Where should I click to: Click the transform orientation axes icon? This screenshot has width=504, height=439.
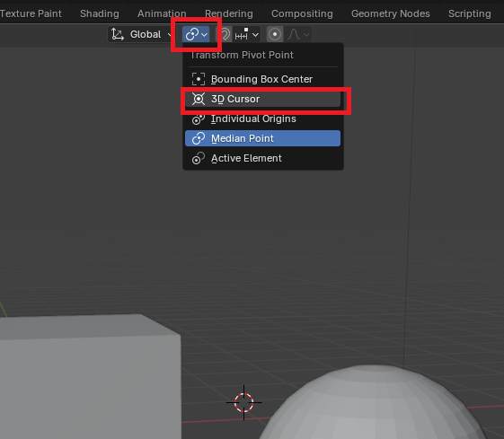point(118,34)
